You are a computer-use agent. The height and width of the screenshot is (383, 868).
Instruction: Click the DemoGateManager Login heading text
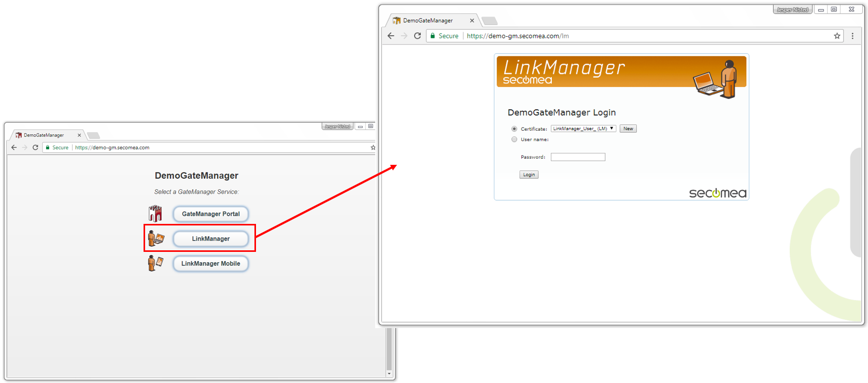(x=561, y=112)
